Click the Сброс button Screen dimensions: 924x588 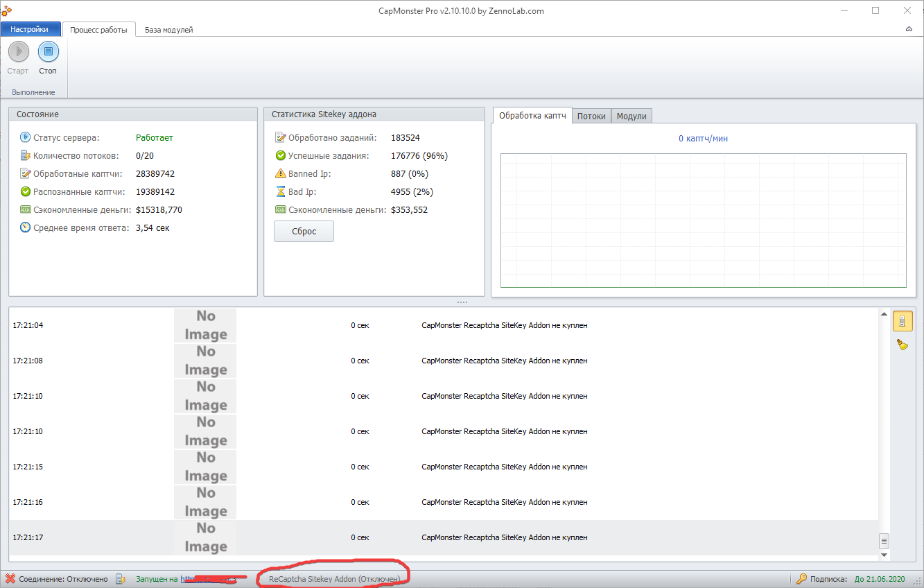pos(304,232)
